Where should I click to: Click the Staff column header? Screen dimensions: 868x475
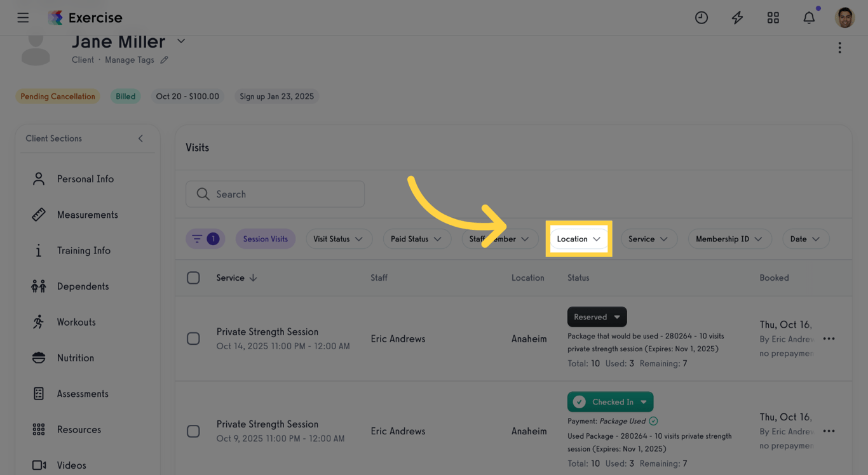(x=379, y=278)
